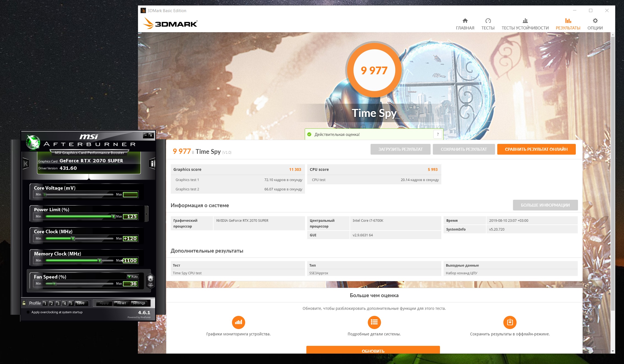Enable Apply overclocking at system startup
Screen dimensions: 624x364
pyautogui.click(x=28, y=312)
